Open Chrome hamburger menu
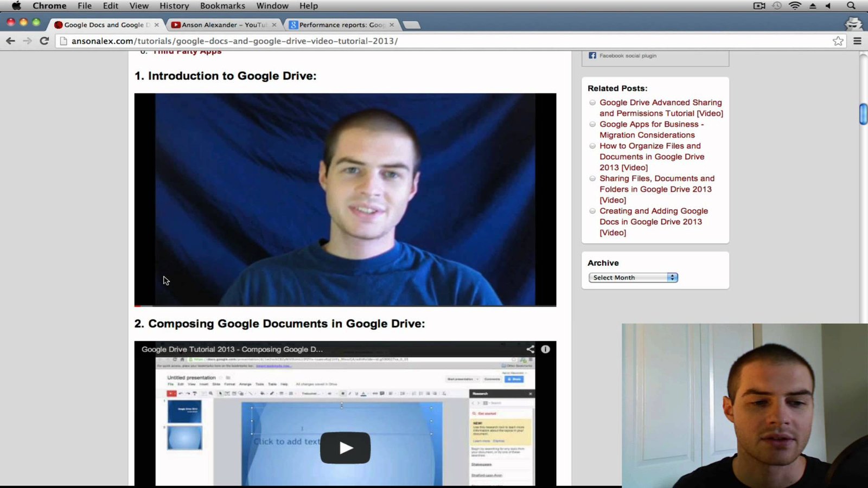This screenshot has height=488, width=868. [857, 41]
